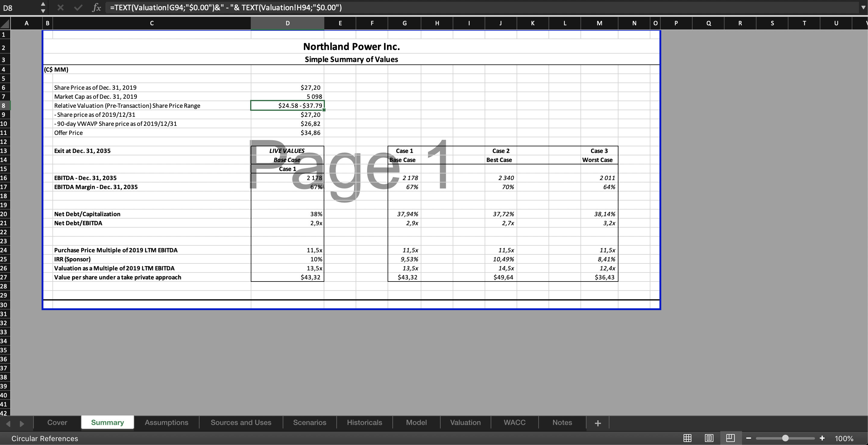Go to previous sheet tab arrow
Viewport: 868px width, 445px height.
click(x=8, y=423)
